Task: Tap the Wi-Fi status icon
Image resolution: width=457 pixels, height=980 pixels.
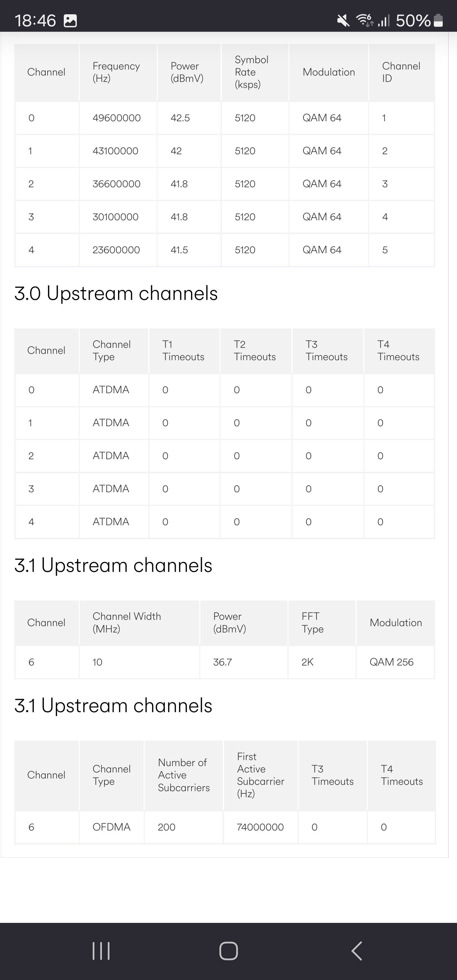Action: (x=365, y=20)
